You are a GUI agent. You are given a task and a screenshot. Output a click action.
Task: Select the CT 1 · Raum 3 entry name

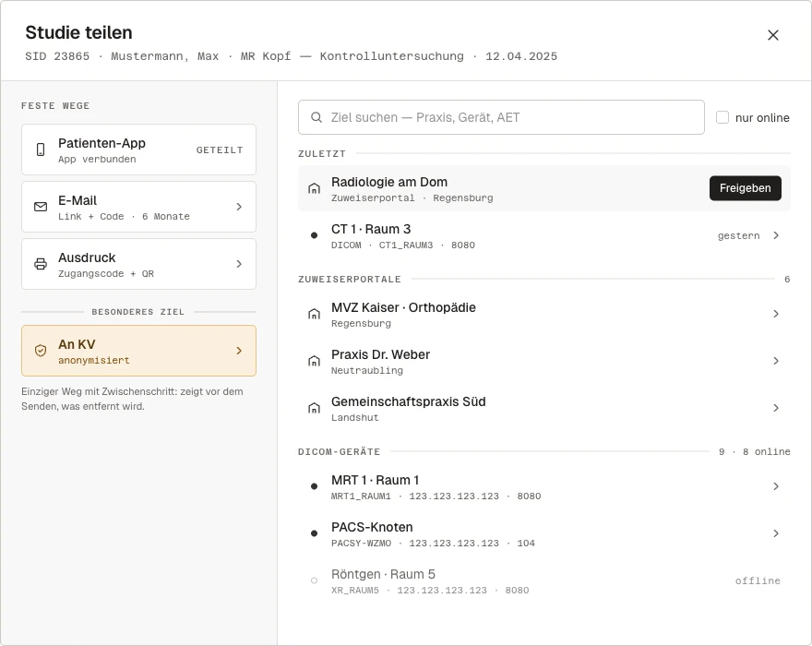tap(371, 230)
